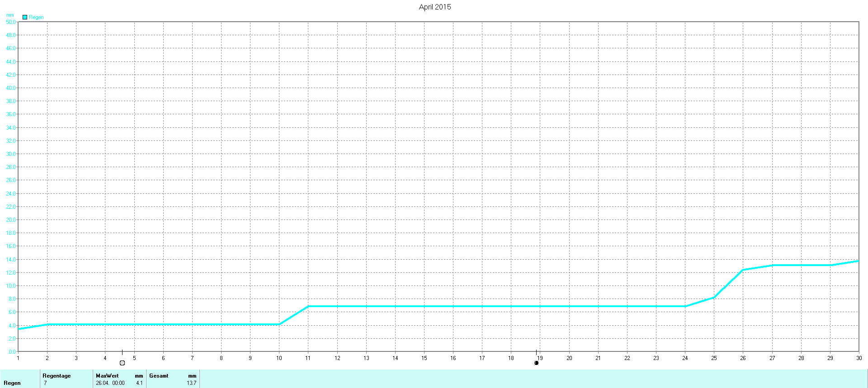The width and height of the screenshot is (868, 388).
Task: Click day 26 on the x-axis
Action: [x=743, y=358]
